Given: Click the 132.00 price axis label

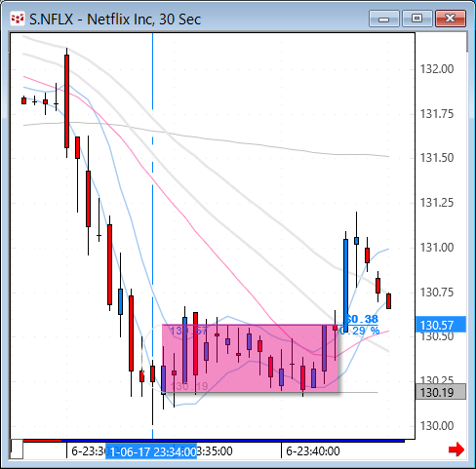Looking at the screenshot, I should [x=437, y=69].
